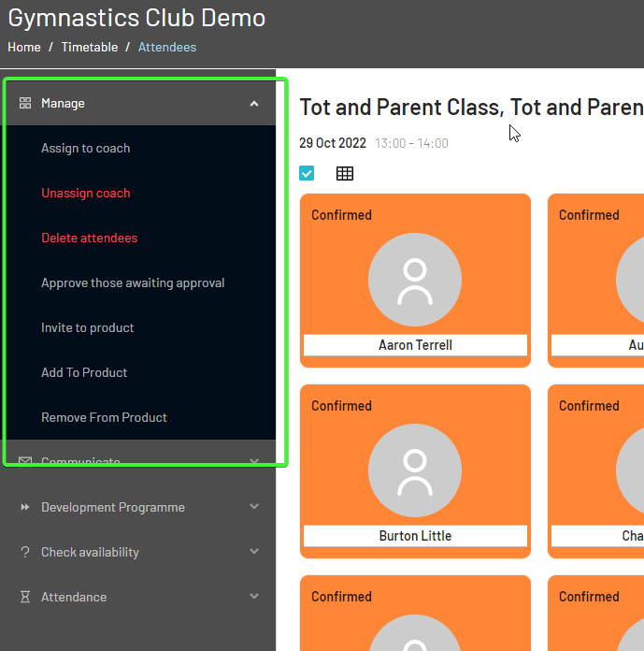The width and height of the screenshot is (644, 651).
Task: Select Remove From Product
Action: click(104, 417)
